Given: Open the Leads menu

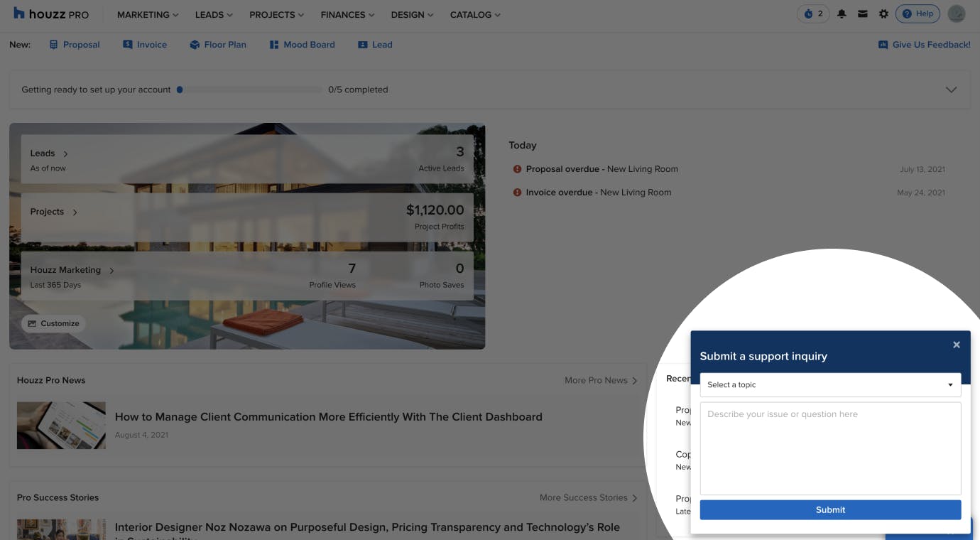Looking at the screenshot, I should click(x=214, y=14).
